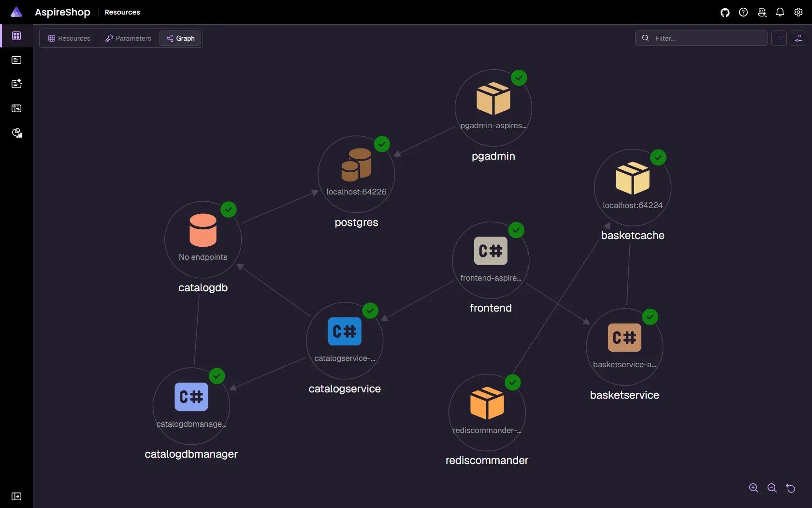Zoom in on the graph
The image size is (812, 508).
[x=754, y=488]
